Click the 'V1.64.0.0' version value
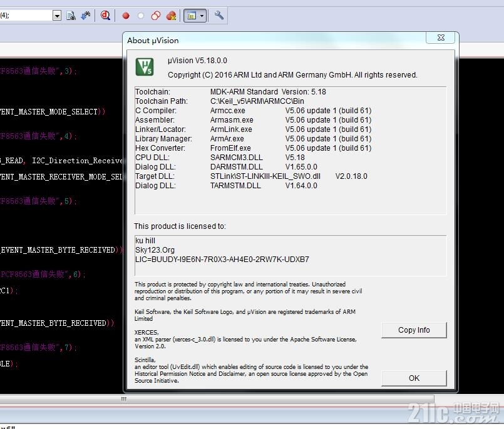 point(301,186)
